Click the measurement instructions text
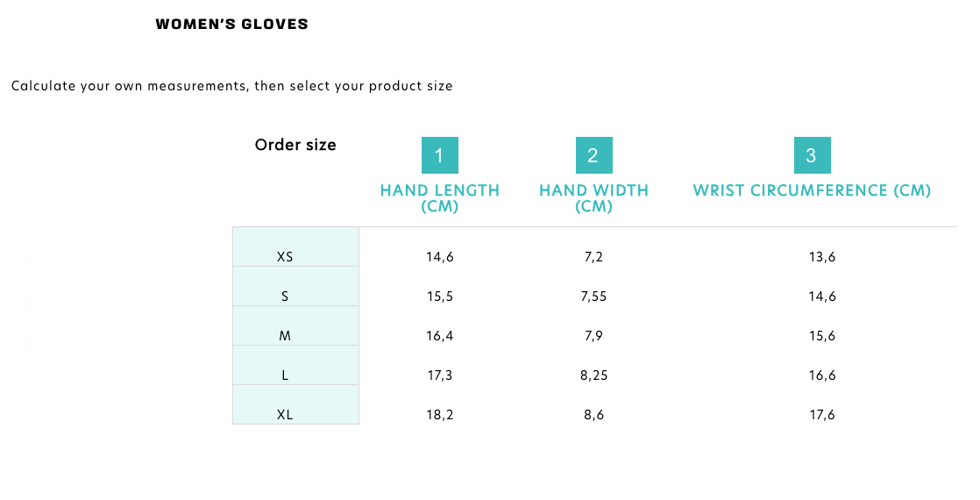980x500 pixels. tap(231, 86)
